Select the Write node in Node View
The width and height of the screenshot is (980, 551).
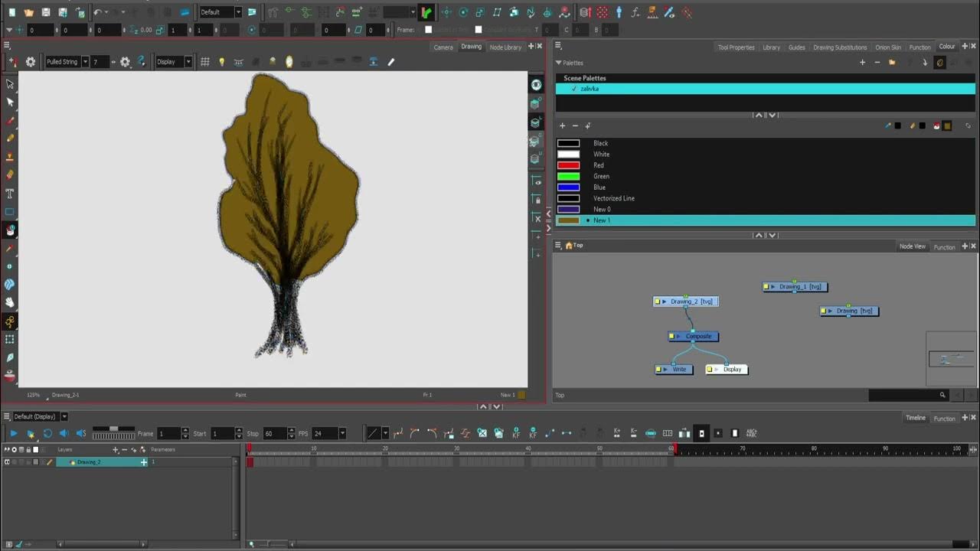679,370
